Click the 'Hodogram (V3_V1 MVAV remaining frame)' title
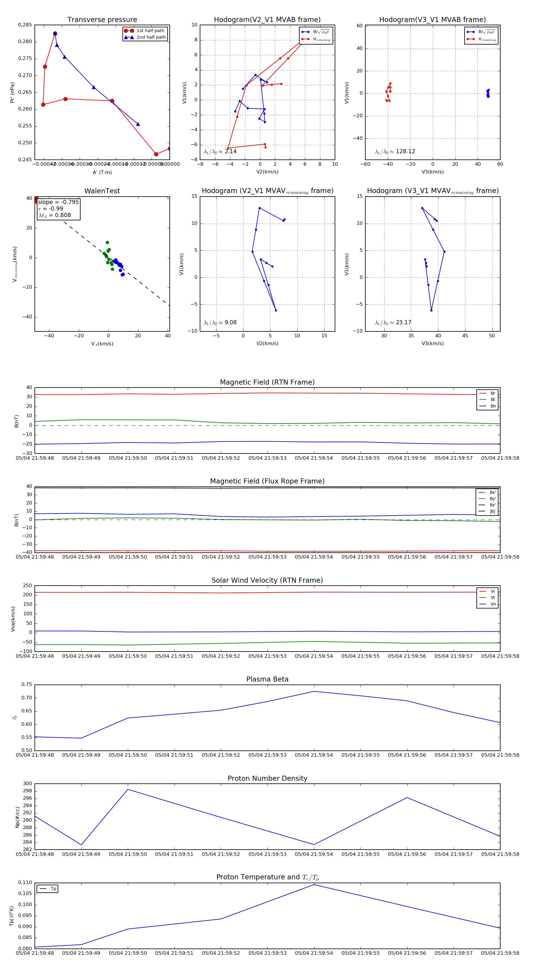 432,191
